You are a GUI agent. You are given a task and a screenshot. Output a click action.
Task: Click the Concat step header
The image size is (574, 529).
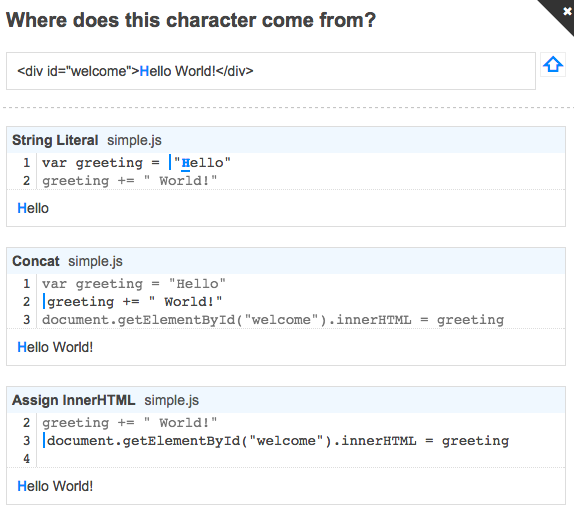tap(36, 261)
